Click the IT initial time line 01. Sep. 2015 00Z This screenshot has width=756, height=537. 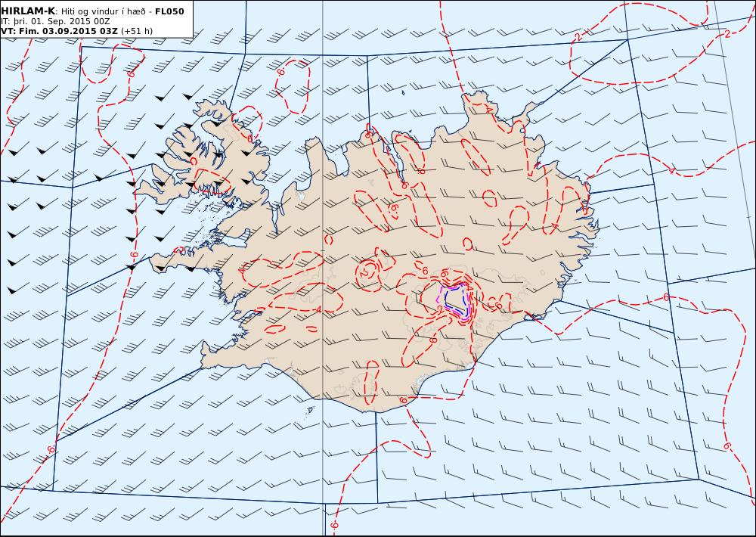click(55, 21)
